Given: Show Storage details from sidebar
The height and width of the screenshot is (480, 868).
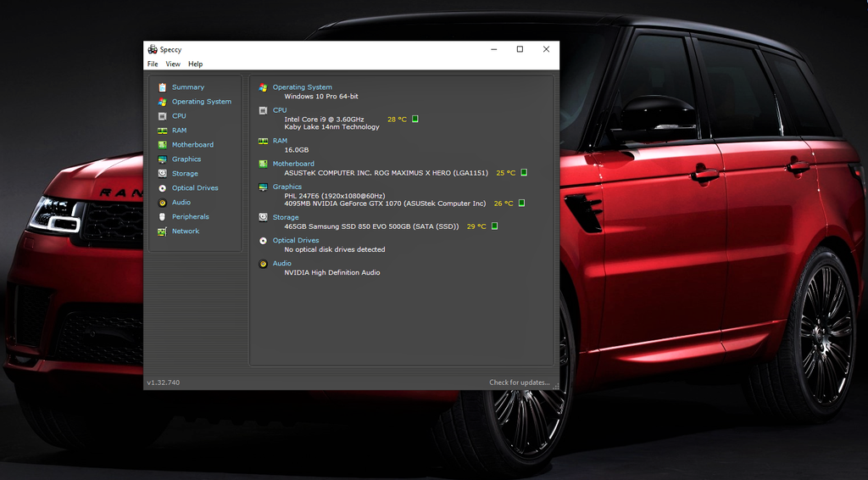Looking at the screenshot, I should (x=185, y=173).
